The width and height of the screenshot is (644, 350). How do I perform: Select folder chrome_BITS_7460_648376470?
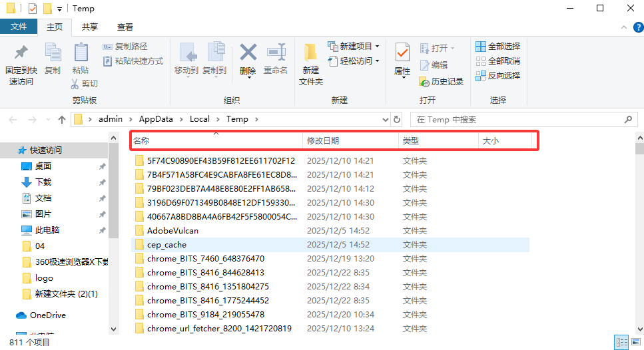[330, 258]
